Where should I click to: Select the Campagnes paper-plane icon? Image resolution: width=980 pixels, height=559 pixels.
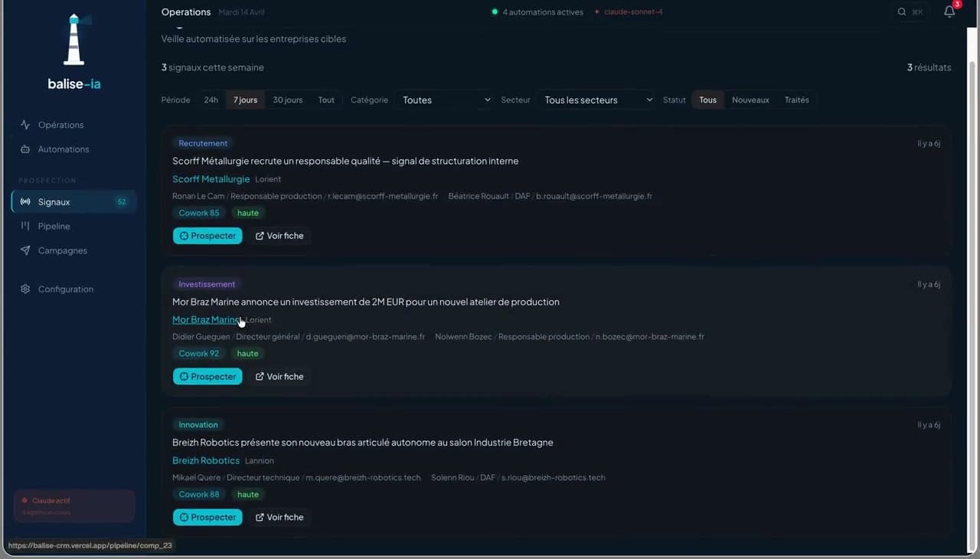pyautogui.click(x=25, y=250)
